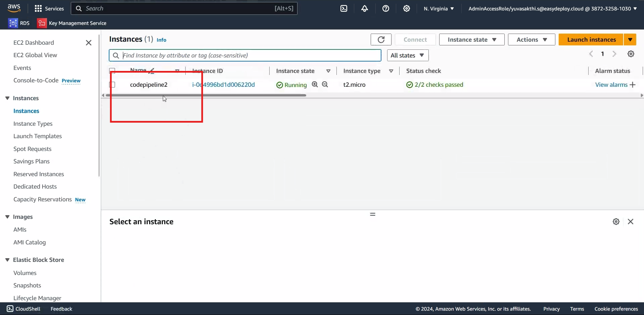Click the codepipeline2 name cell
The image size is (644, 315).
[x=149, y=85]
